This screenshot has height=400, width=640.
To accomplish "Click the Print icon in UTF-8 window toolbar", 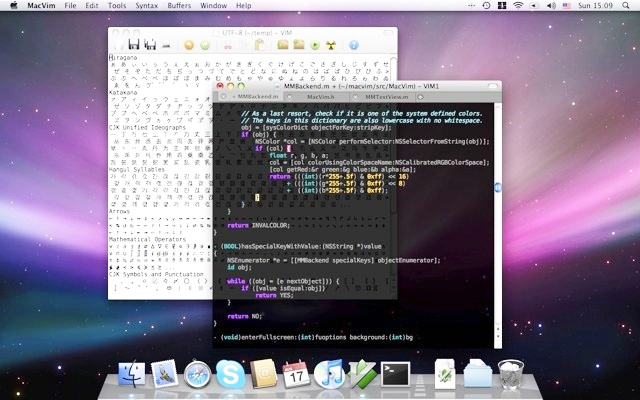I will pos(166,46).
